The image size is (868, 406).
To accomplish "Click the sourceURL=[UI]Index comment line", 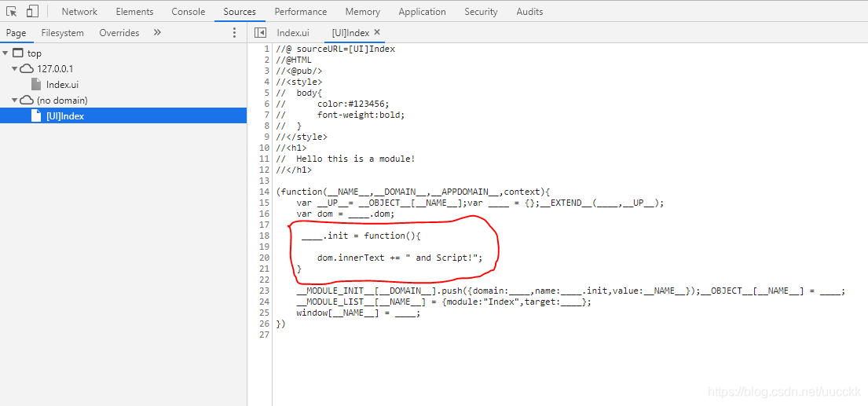I will pos(335,49).
